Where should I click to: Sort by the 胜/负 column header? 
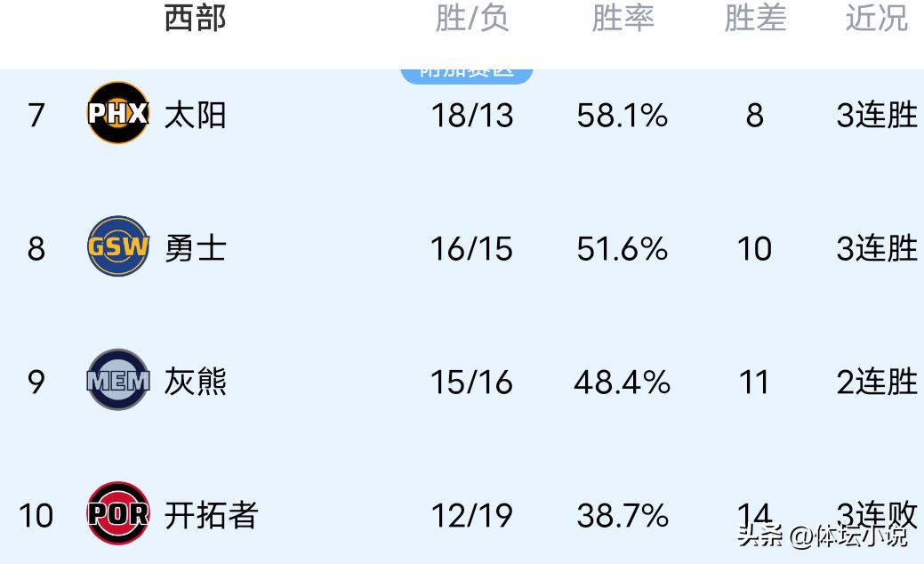click(471, 18)
